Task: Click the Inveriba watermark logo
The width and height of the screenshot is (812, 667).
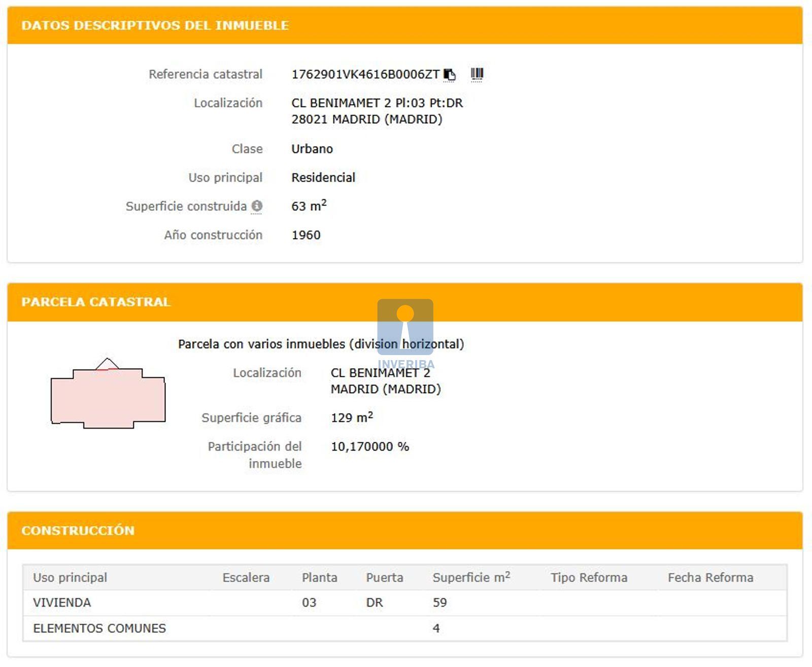Action: point(405,330)
